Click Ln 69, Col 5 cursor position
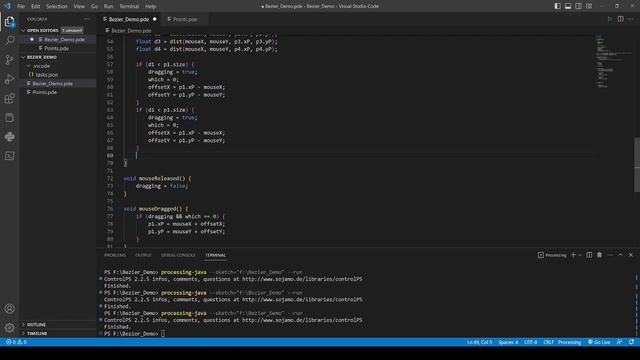 [x=480, y=342]
